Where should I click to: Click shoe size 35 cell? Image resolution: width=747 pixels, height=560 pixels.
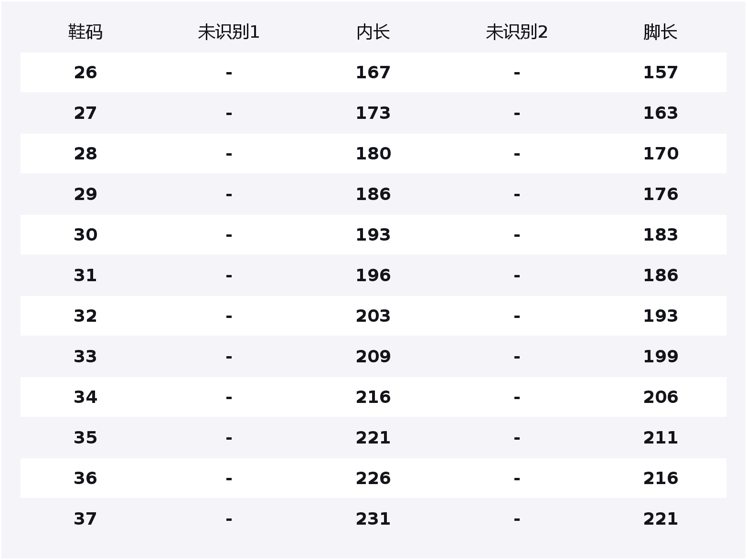coord(85,438)
